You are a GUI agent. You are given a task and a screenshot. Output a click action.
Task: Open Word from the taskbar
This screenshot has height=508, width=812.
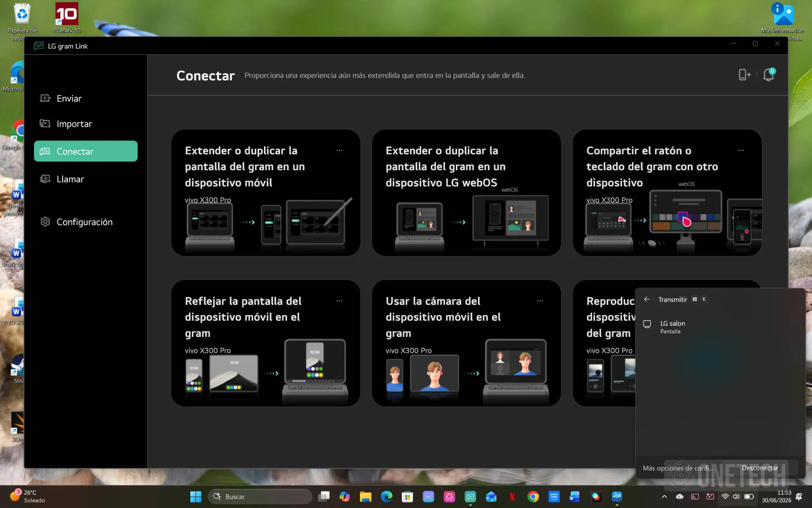tap(575, 497)
